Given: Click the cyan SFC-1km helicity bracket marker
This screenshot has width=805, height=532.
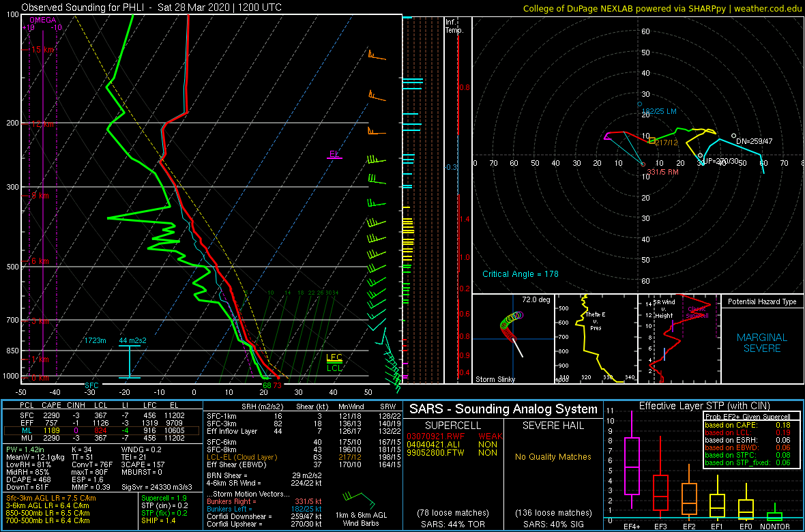Looking at the screenshot, I should point(130,361).
